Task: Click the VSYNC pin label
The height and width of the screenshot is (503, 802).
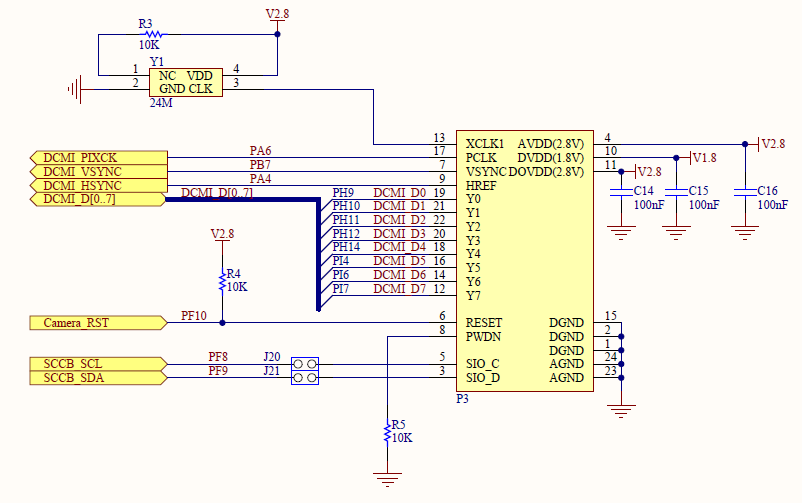Action: coord(486,171)
